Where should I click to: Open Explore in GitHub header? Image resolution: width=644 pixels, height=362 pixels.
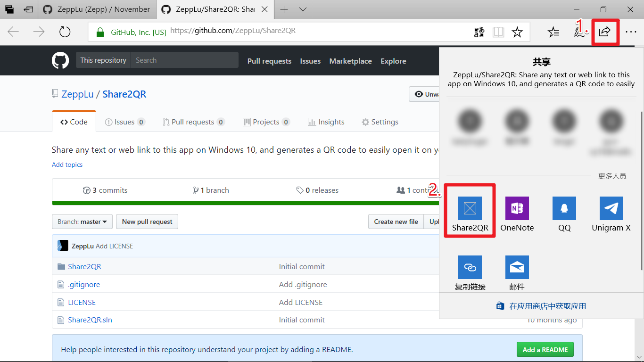393,61
